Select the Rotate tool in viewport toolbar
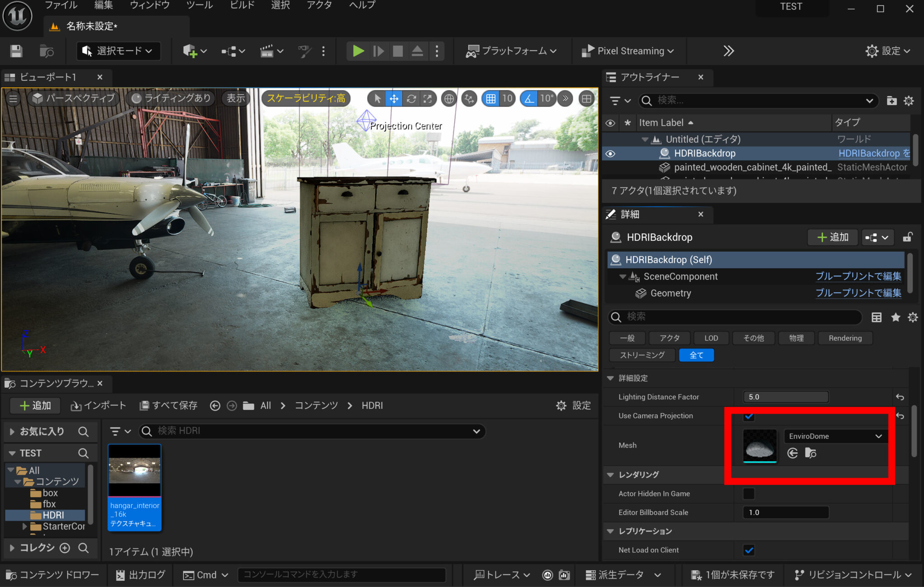The image size is (924, 587). click(411, 98)
